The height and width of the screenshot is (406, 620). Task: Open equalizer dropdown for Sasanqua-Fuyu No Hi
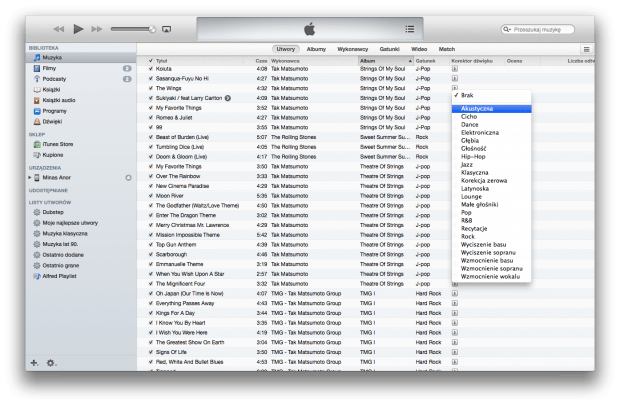(455, 78)
